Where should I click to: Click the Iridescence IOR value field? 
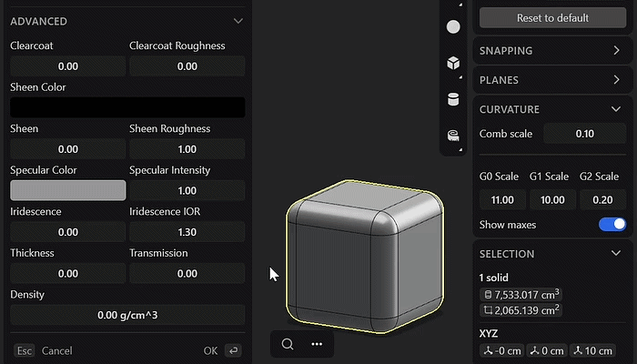pos(187,232)
